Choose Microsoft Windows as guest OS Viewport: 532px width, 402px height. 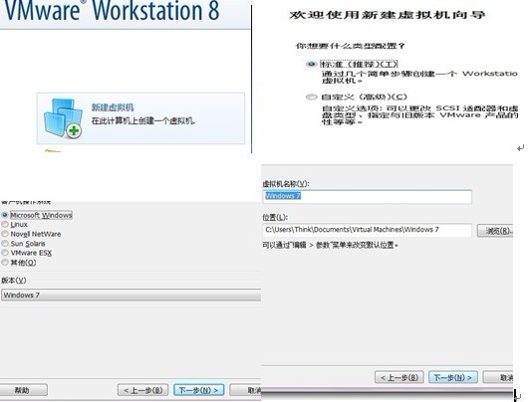[5, 215]
